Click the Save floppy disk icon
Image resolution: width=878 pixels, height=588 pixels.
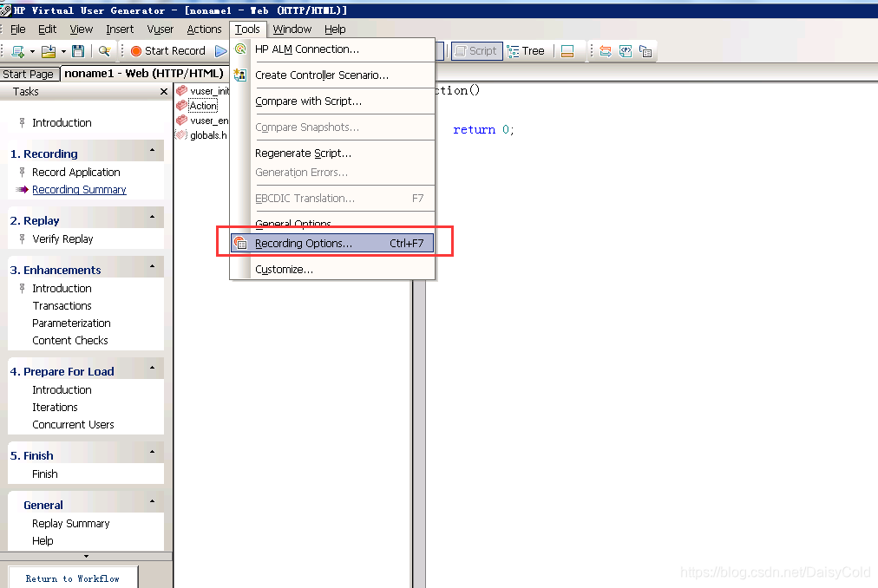tap(78, 51)
